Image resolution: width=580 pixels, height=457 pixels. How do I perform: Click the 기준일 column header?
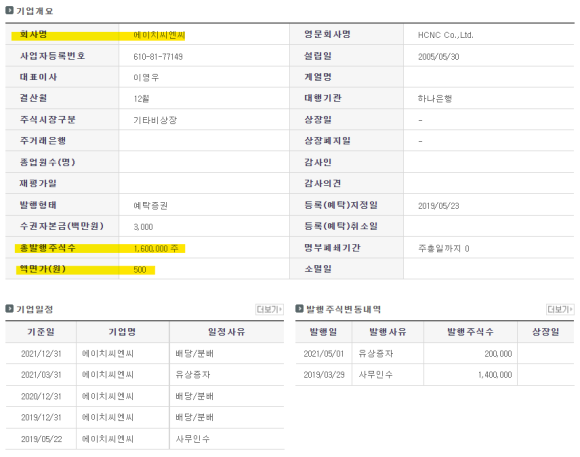(41, 332)
